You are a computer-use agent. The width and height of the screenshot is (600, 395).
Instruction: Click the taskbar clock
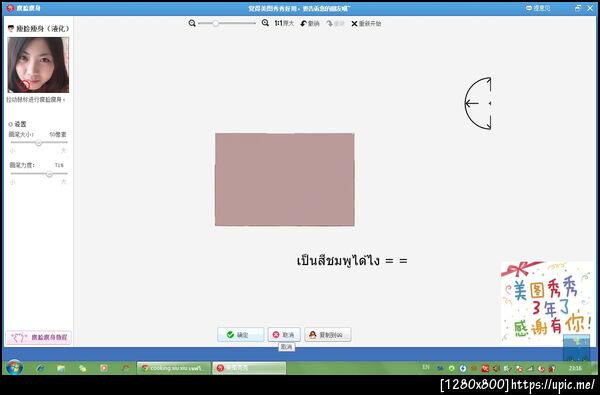575,368
